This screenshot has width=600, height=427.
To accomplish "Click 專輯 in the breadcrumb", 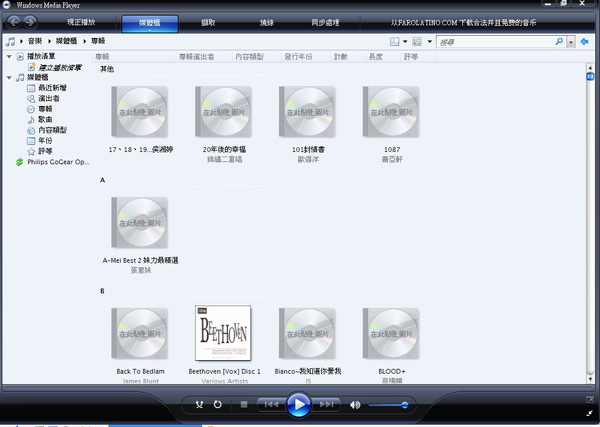I will (98, 41).
